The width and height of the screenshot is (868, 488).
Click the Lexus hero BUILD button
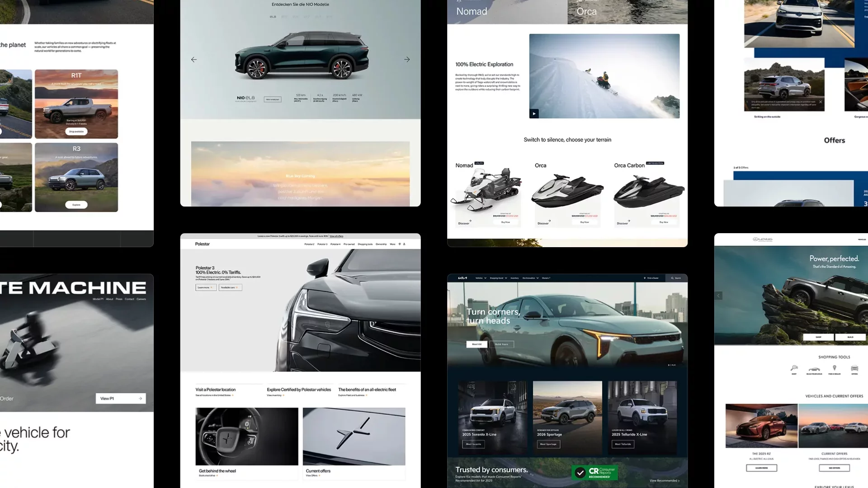pyautogui.click(x=850, y=337)
